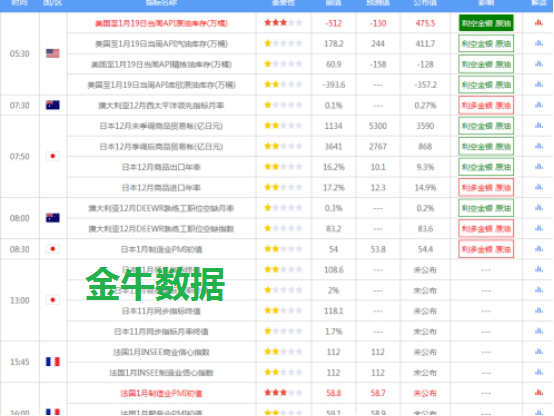Click solid green 利空金银 原油 tag for API原油库存
554x416 pixels.
pyautogui.click(x=486, y=23)
